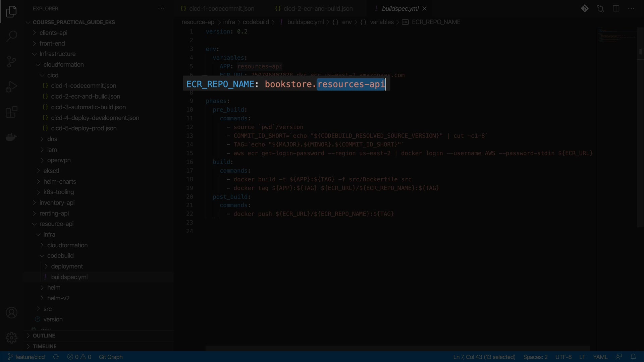Change the YAML language mode

click(x=600, y=357)
